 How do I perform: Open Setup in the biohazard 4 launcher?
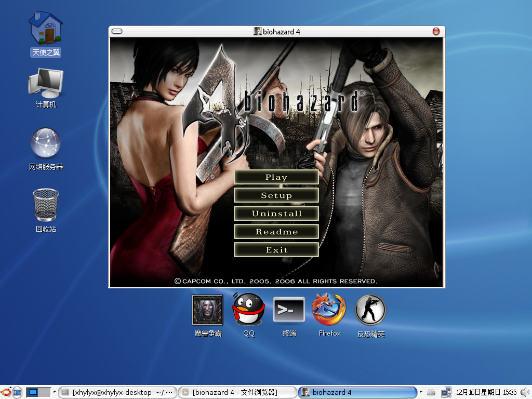click(276, 195)
